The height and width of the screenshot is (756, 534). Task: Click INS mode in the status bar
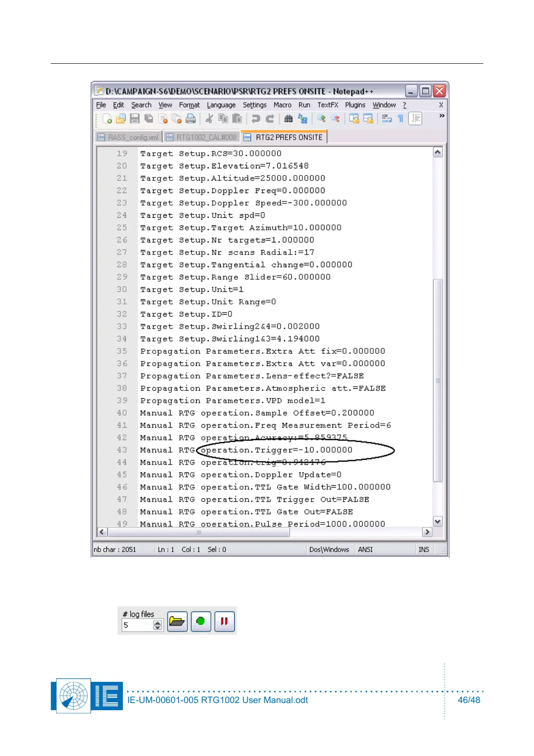point(424,549)
